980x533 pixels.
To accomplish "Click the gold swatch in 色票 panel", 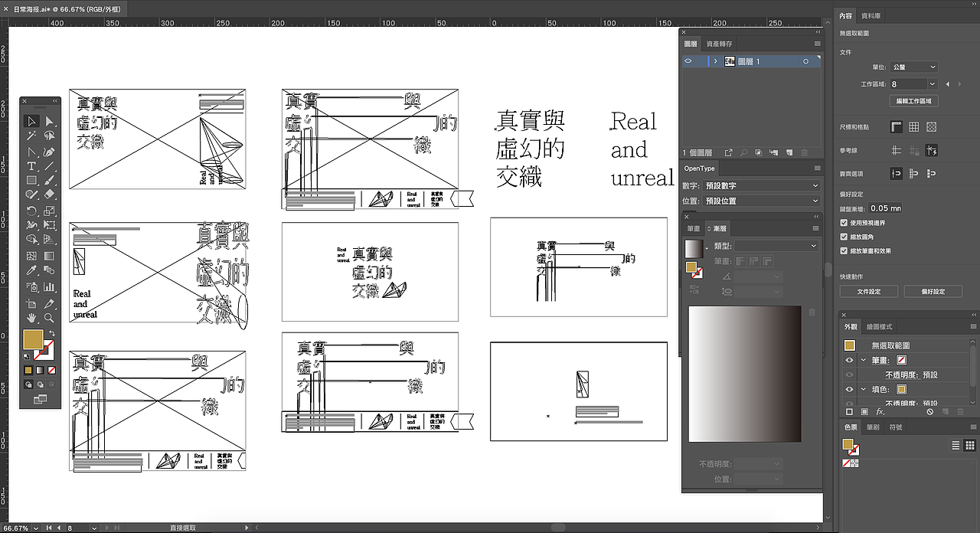I will tap(848, 444).
